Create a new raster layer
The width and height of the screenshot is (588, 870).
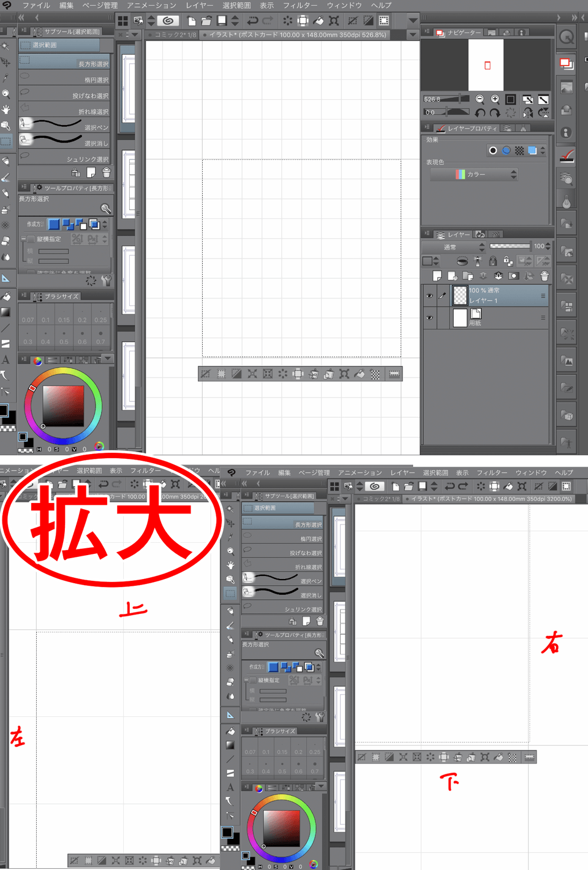click(x=437, y=276)
